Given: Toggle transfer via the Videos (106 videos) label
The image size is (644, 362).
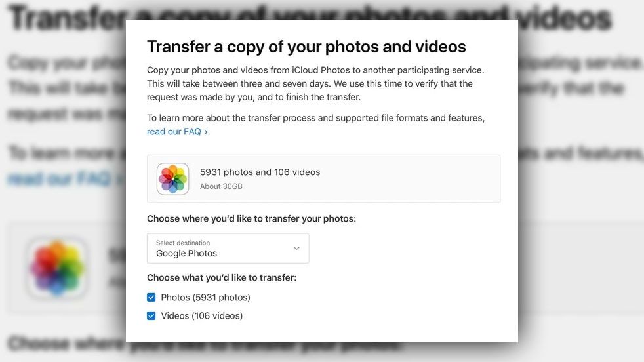Looking at the screenshot, I should 202,316.
